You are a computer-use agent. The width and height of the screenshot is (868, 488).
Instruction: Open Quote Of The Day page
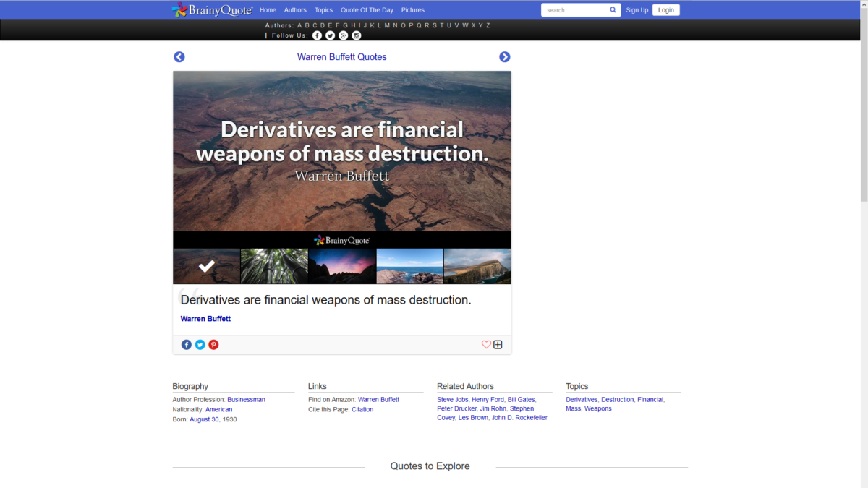367,10
